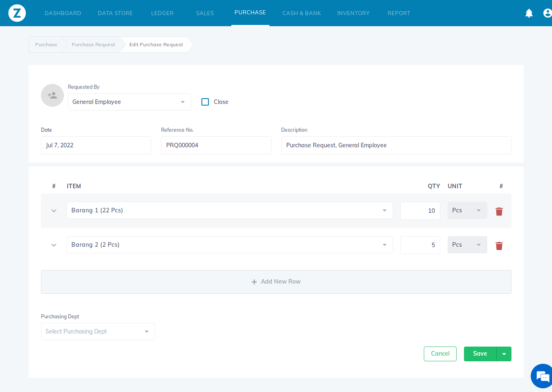Viewport: 552px width, 392px height.
Task: Open unit dropdown for Barang 2
Action: 467,245
